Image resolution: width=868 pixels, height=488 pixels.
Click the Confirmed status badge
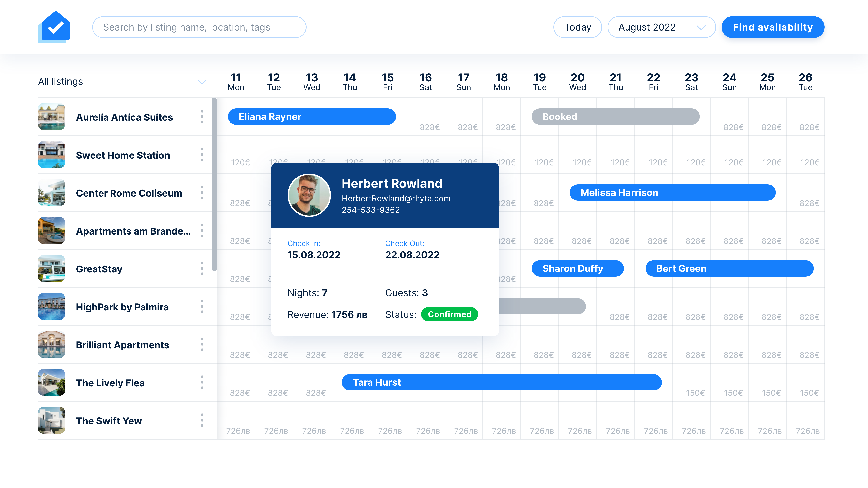click(x=449, y=314)
